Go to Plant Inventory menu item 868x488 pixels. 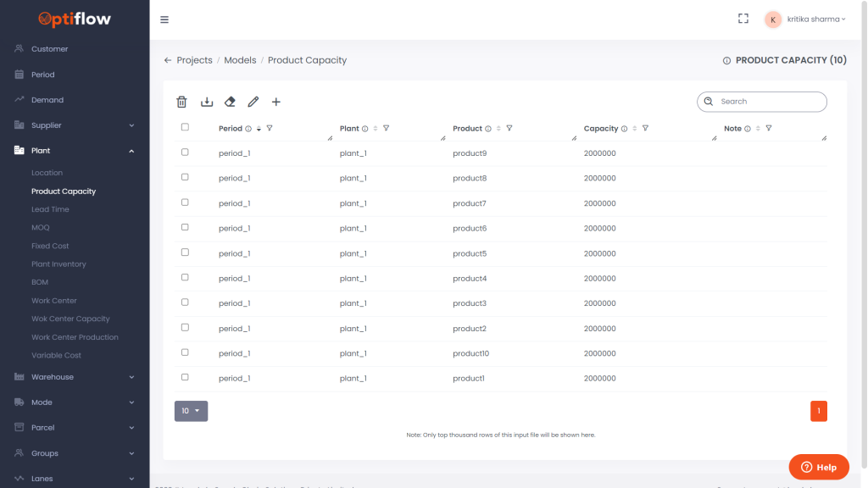click(x=58, y=264)
